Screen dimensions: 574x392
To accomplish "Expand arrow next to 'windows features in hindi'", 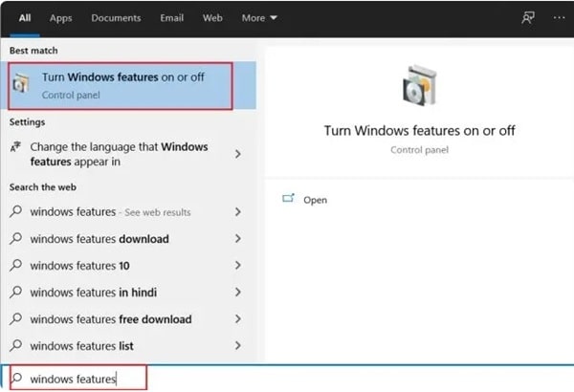I will click(x=237, y=292).
